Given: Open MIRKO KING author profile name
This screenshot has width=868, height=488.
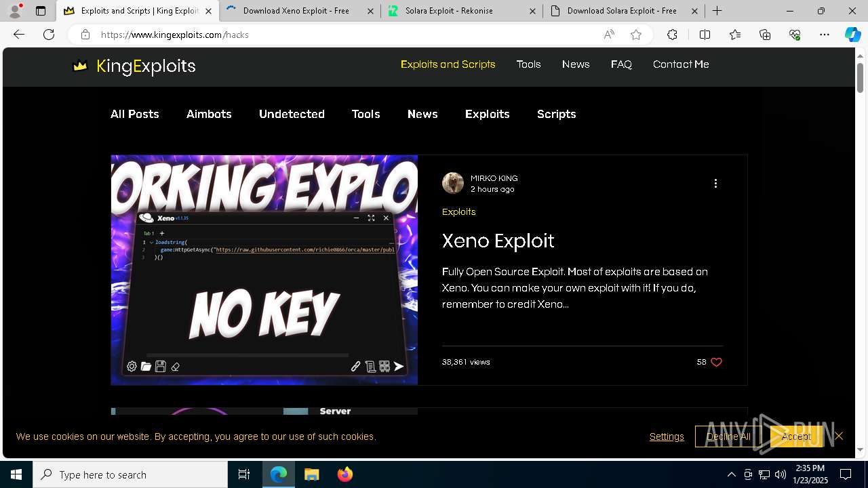Looking at the screenshot, I should [494, 178].
